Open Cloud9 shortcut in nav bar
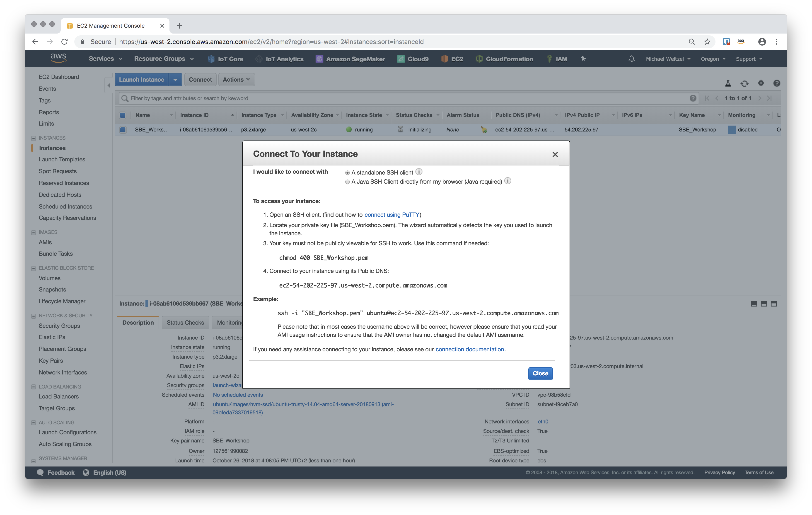This screenshot has width=812, height=515. [x=413, y=59]
